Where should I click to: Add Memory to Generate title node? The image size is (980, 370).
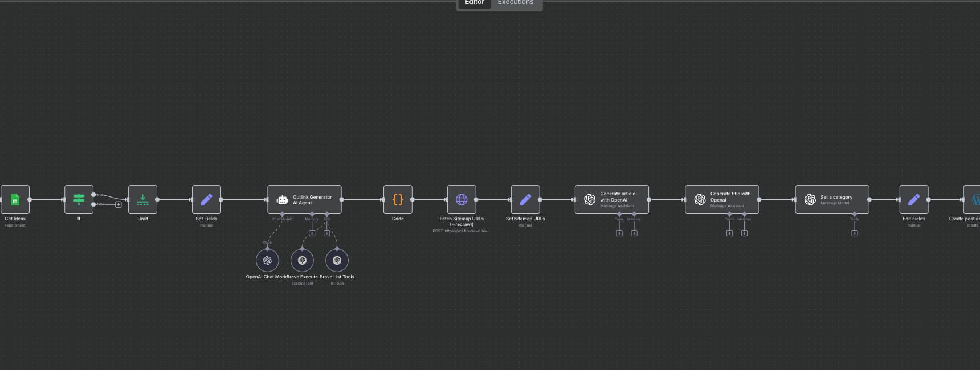tap(744, 233)
